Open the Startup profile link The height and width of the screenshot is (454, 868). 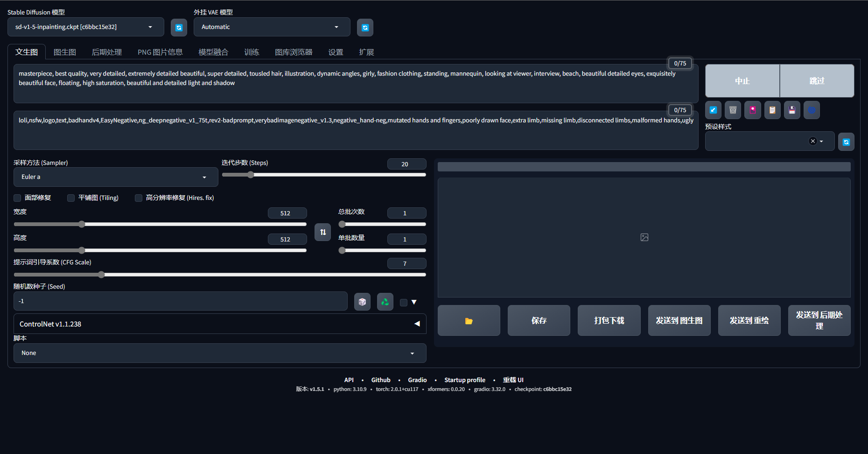[465, 380]
